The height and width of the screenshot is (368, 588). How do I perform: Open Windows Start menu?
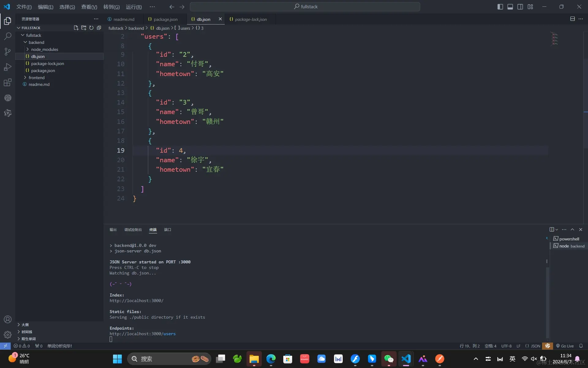click(117, 359)
